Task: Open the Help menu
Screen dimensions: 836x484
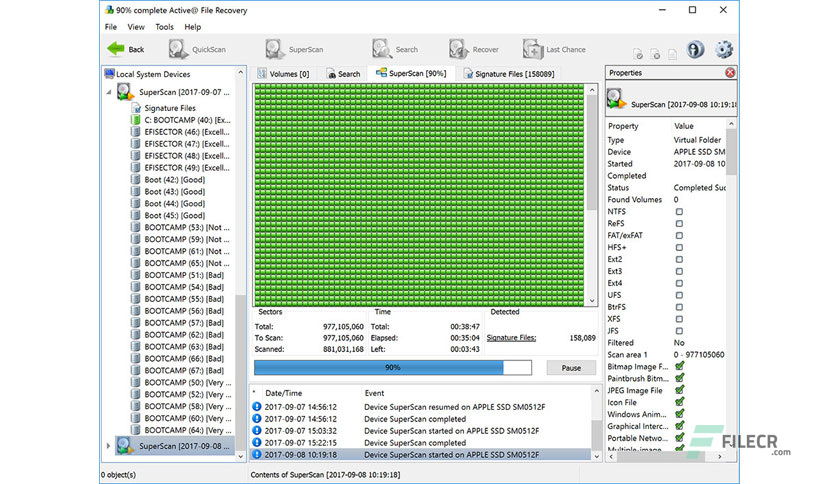Action: [x=192, y=27]
